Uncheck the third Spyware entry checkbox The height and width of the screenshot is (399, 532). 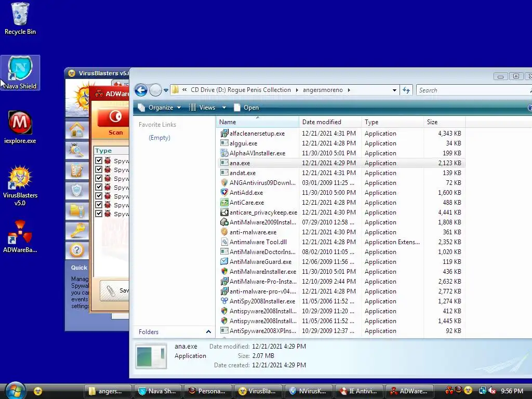coord(99,178)
